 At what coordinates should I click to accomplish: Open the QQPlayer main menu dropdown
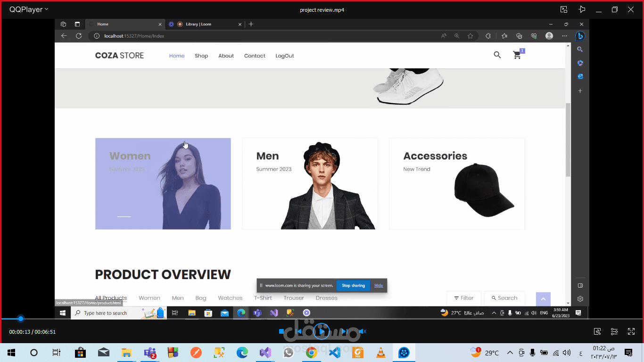(29, 9)
